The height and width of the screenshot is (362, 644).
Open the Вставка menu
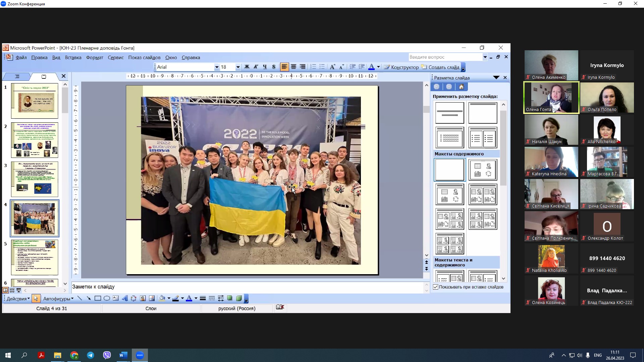tap(73, 57)
